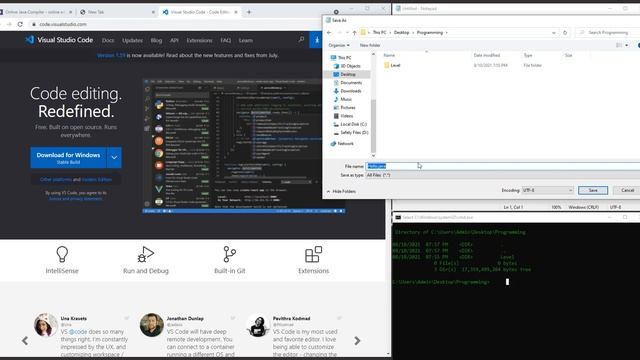Select Una Kravets profile picture
640x360 pixels.
point(46,325)
